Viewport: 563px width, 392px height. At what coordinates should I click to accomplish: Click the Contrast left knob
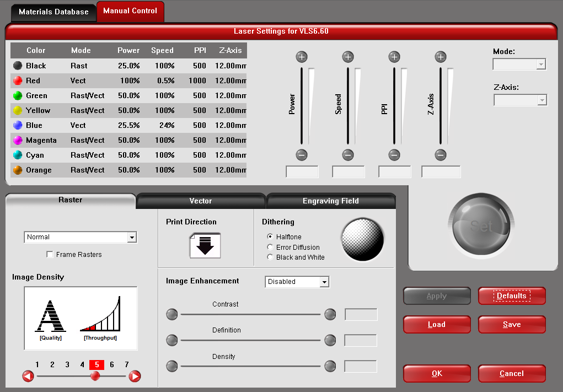[172, 314]
